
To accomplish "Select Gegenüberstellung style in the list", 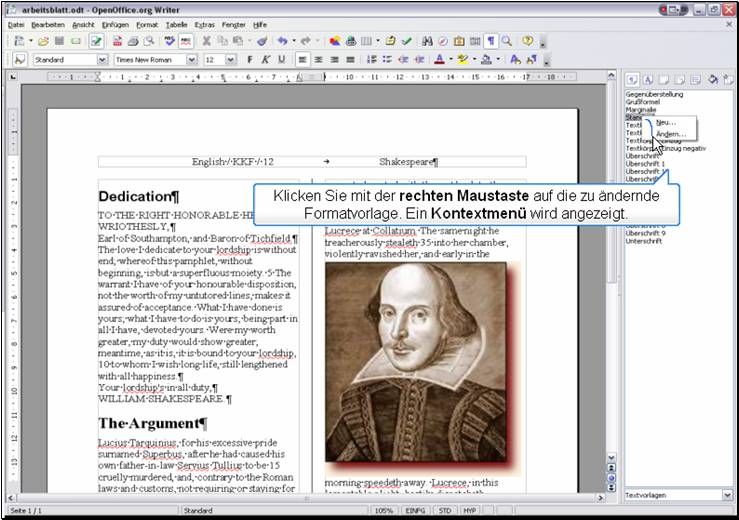I will click(x=655, y=94).
